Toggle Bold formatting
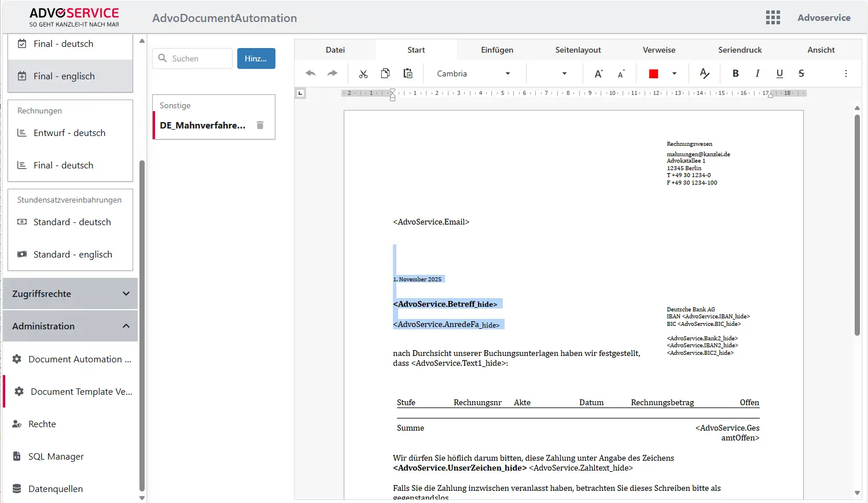Image resolution: width=868 pixels, height=503 pixels. click(735, 74)
